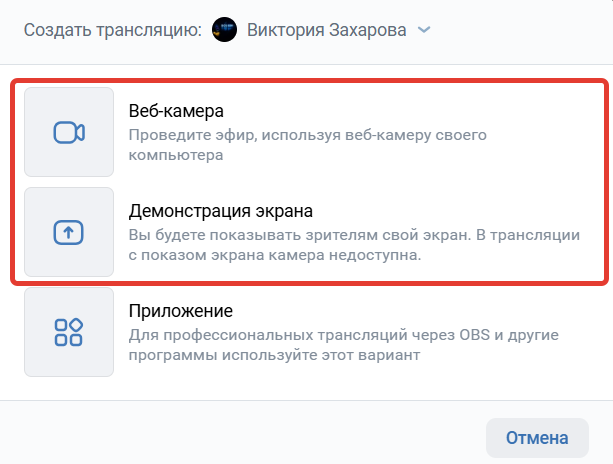Open the application squares grid icon

(x=68, y=332)
